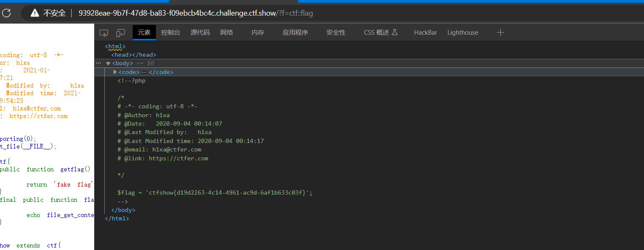
Task: Click '@Last Modified time: 2020-09-04 00:14:17' line
Action: pos(191,141)
